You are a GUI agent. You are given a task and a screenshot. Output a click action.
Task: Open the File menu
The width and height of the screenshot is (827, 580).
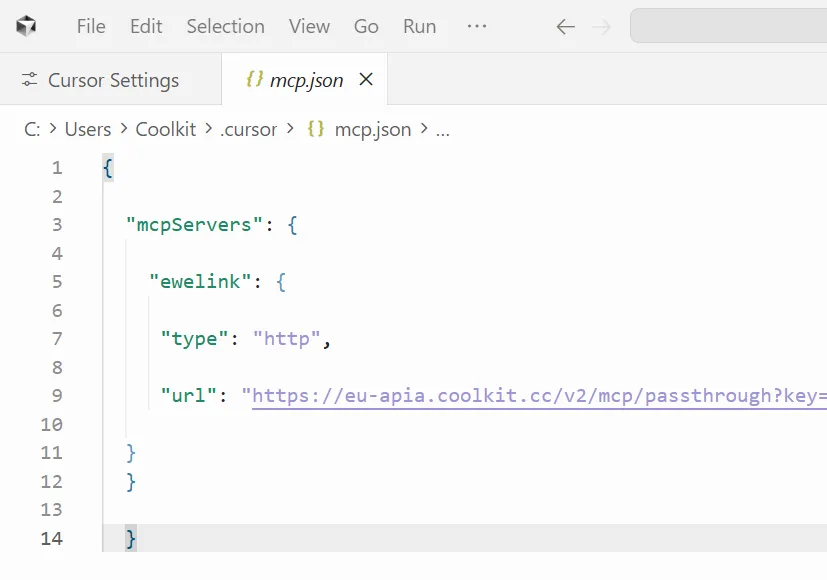tap(91, 26)
